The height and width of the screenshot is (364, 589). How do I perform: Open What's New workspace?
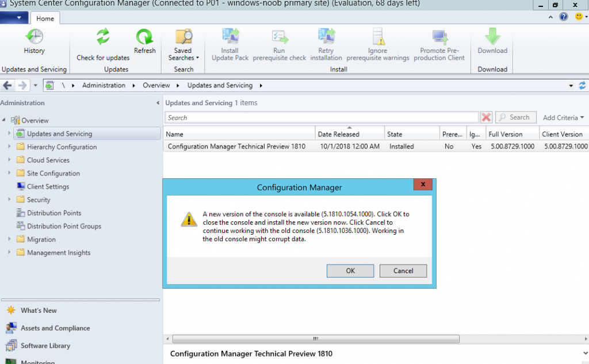click(39, 311)
